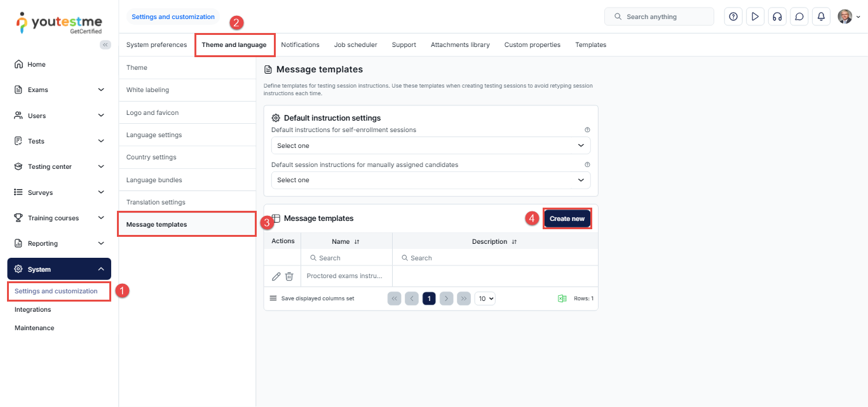Image resolution: width=868 pixels, height=407 pixels.
Task: Open the chat bubble icon
Action: [x=799, y=17]
